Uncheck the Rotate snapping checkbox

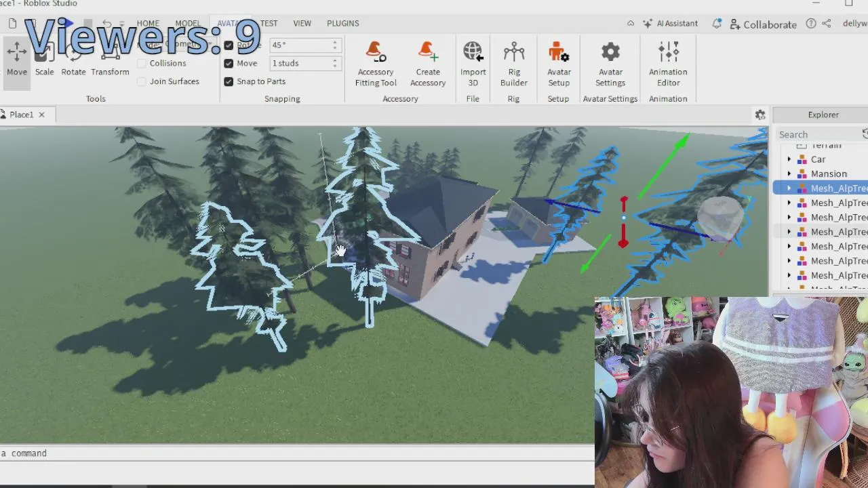pos(229,45)
